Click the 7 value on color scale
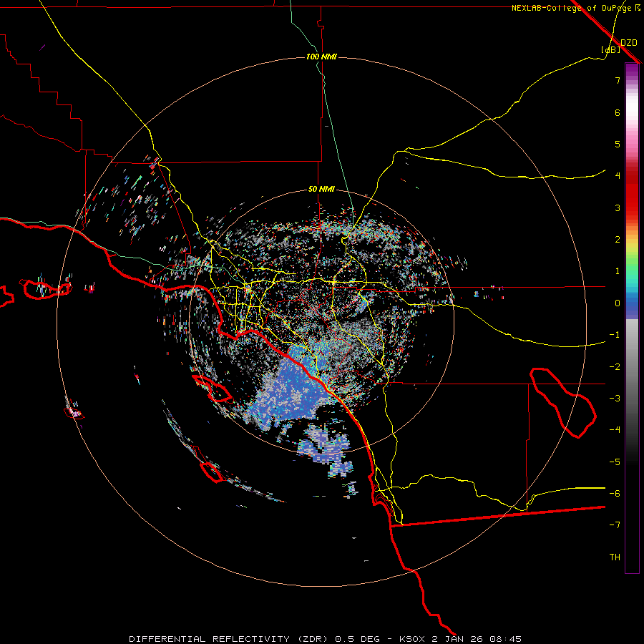Viewport: 644px width, 644px height. coord(618,80)
